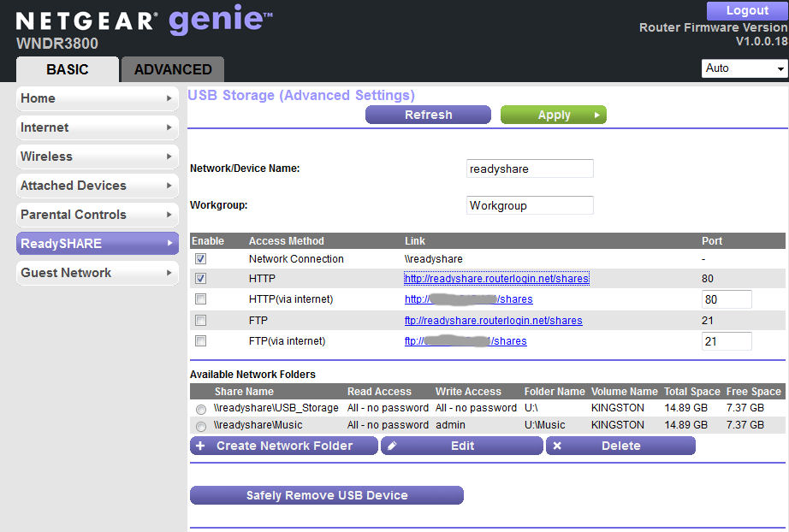The width and height of the screenshot is (789, 532).
Task: Click the pencil icon on Edit button
Action: [392, 446]
